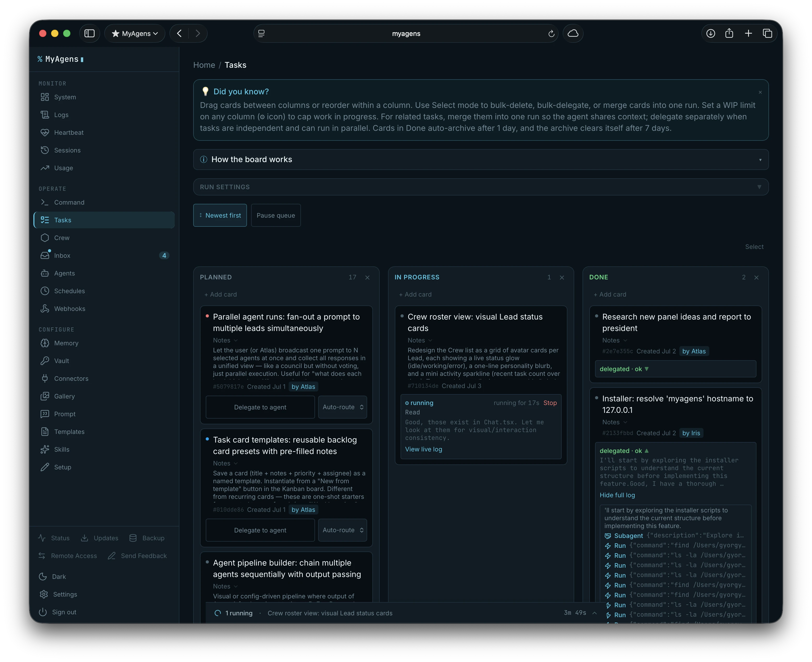This screenshot has width=812, height=662.
Task: Enter Select mode on the board
Action: [x=754, y=247]
